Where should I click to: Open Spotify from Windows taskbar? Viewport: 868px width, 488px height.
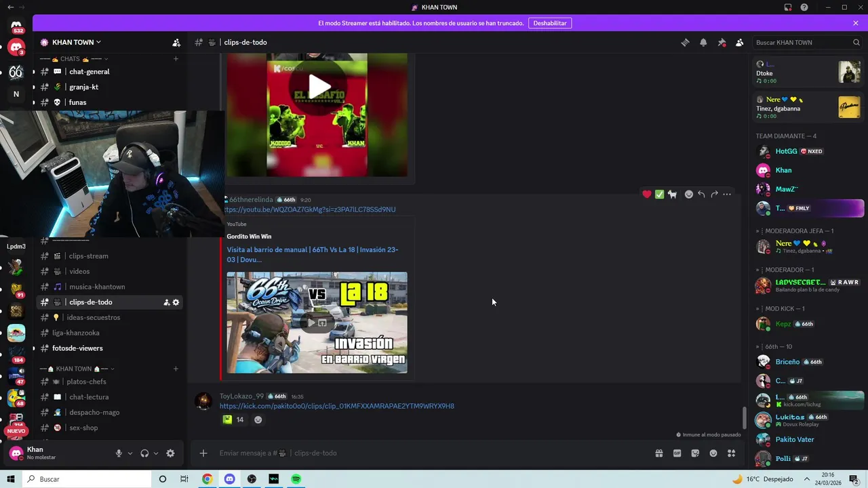click(x=296, y=479)
